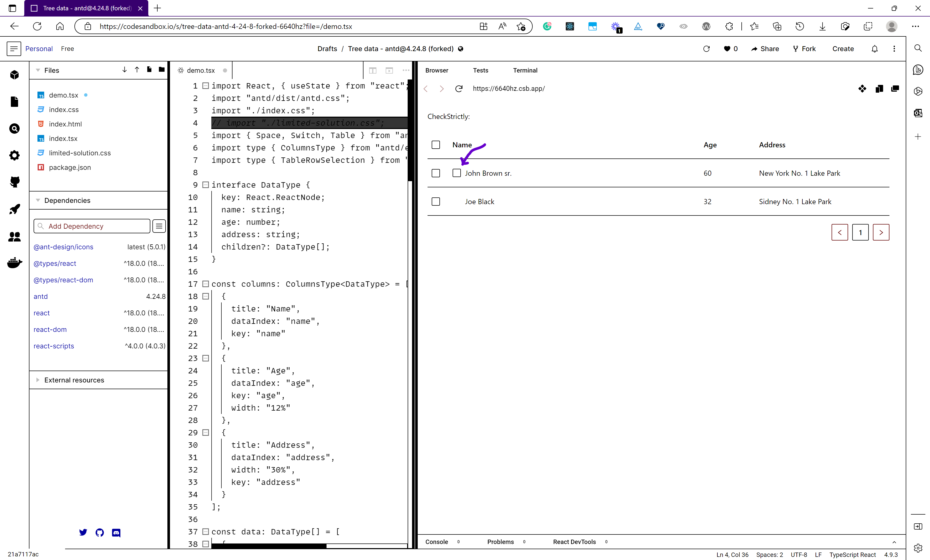
Task: Open the Live collaboration panel icon
Action: [x=14, y=237]
